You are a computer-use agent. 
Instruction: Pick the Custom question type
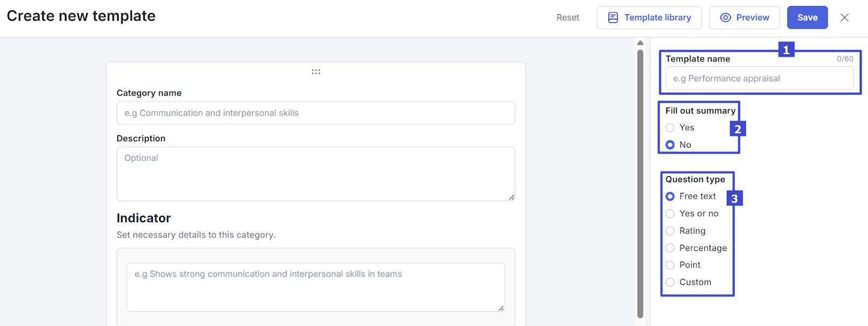[671, 283]
